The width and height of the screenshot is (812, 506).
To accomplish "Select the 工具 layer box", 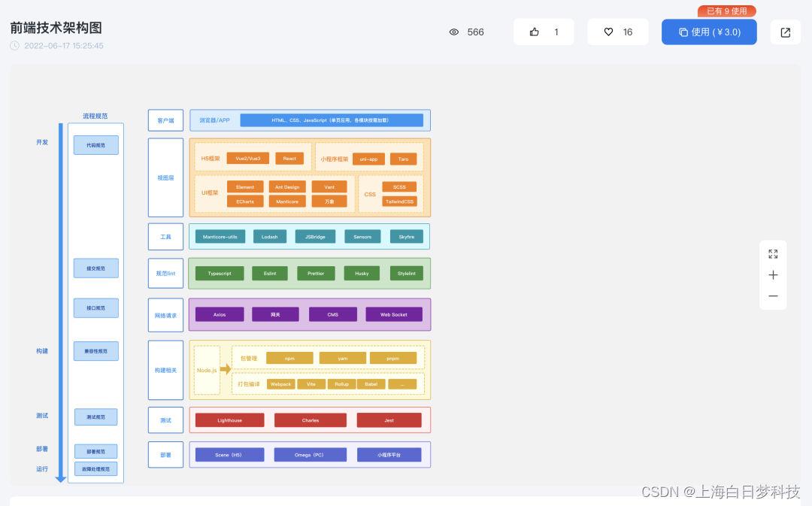I will (165, 237).
